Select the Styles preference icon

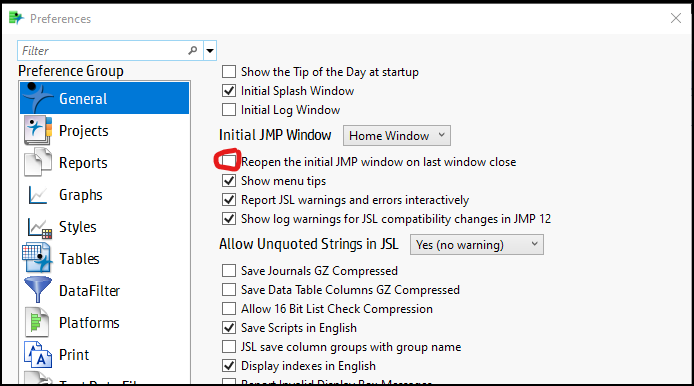(39, 228)
